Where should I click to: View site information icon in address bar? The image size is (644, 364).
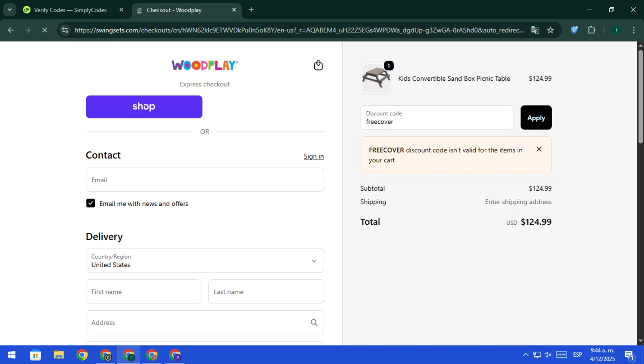pyautogui.click(x=65, y=30)
